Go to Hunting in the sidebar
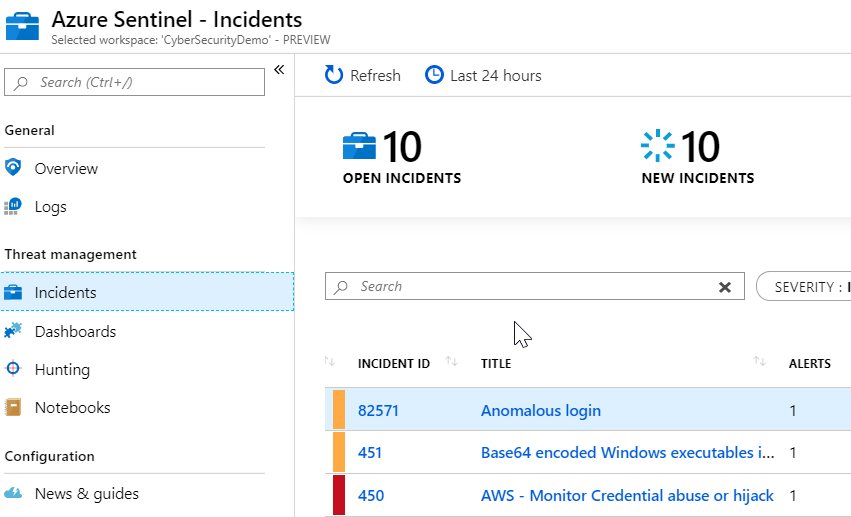This screenshot has width=851, height=517. click(62, 369)
